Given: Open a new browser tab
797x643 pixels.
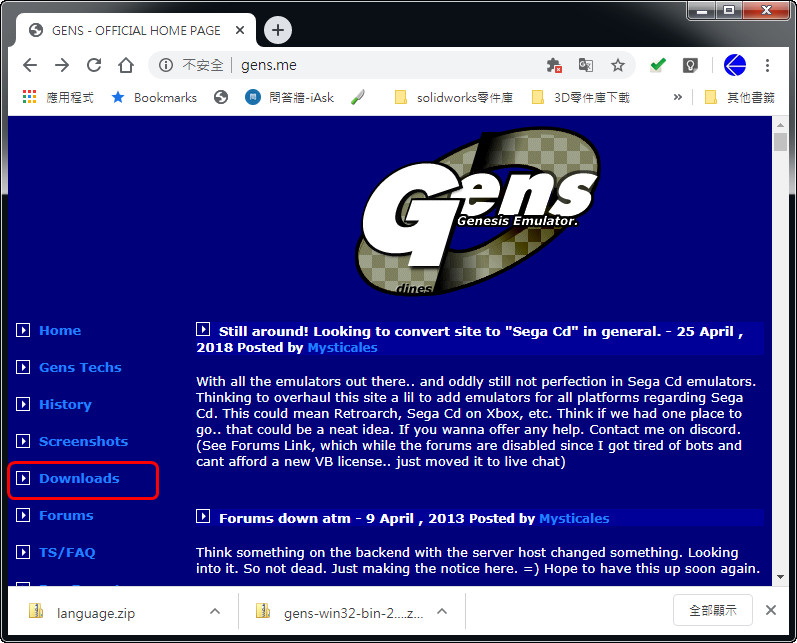Looking at the screenshot, I should tap(278, 30).
